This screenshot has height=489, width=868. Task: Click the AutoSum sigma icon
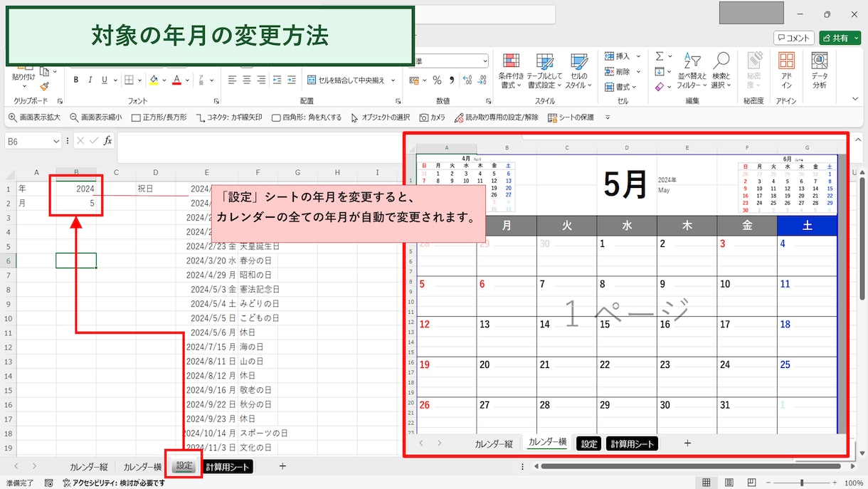(659, 56)
